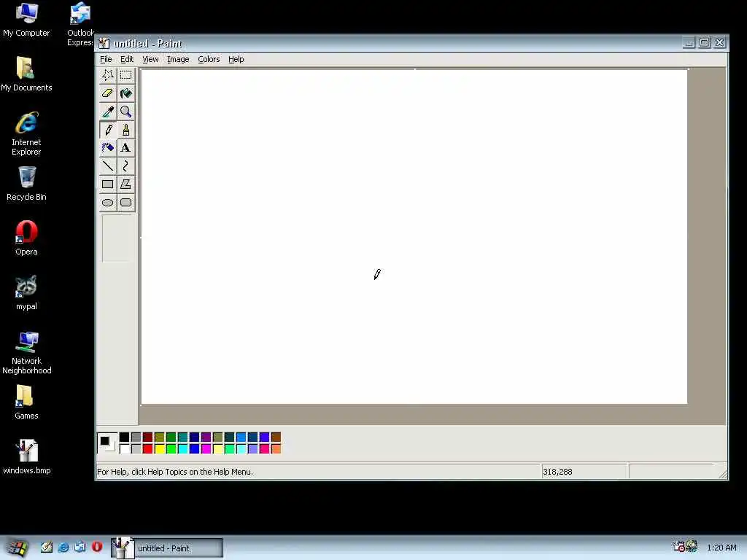
Task: Select the Ellipse shape tool
Action: point(108,203)
